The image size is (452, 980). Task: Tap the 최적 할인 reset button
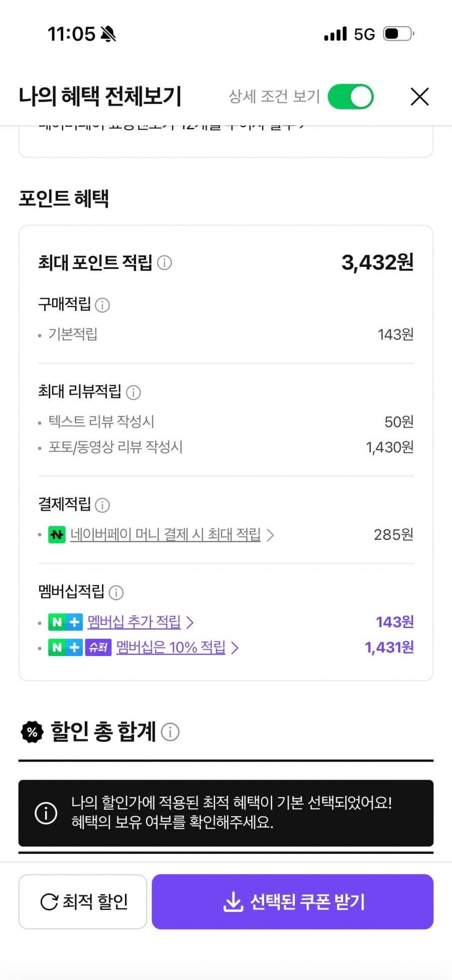(83, 902)
